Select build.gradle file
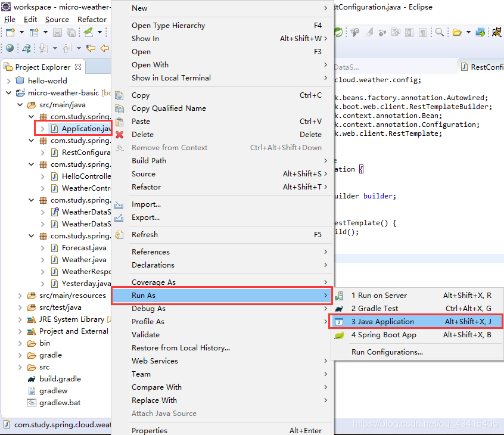The image size is (504, 435). pyautogui.click(x=60, y=379)
